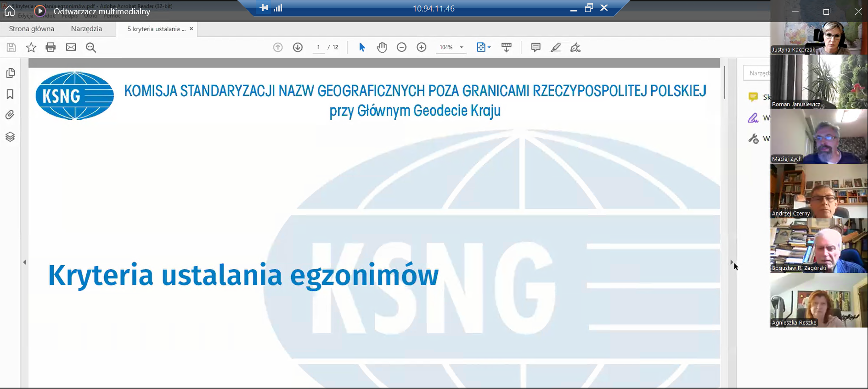Activate the Hand pan tool
The width and height of the screenshot is (868, 389).
(382, 47)
